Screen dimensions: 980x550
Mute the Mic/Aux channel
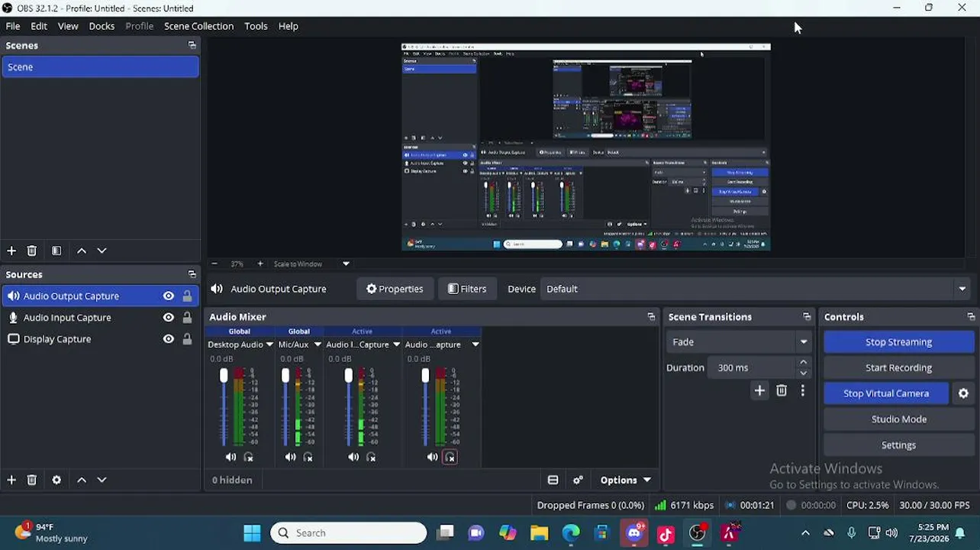(290, 457)
